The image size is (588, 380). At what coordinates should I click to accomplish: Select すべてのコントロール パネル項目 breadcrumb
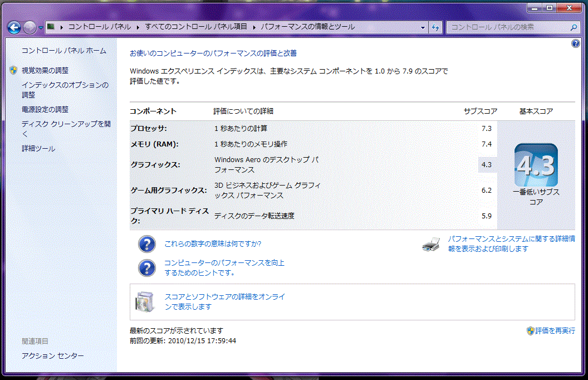[196, 27]
